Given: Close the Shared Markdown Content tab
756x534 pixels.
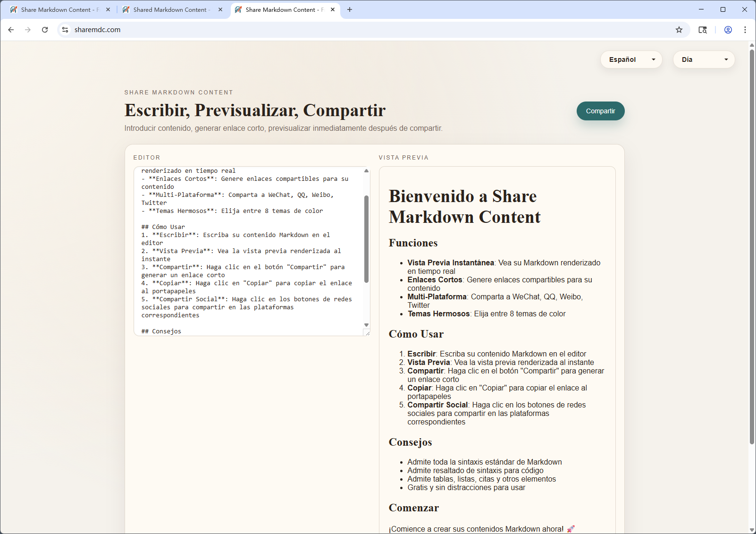Looking at the screenshot, I should [220, 9].
